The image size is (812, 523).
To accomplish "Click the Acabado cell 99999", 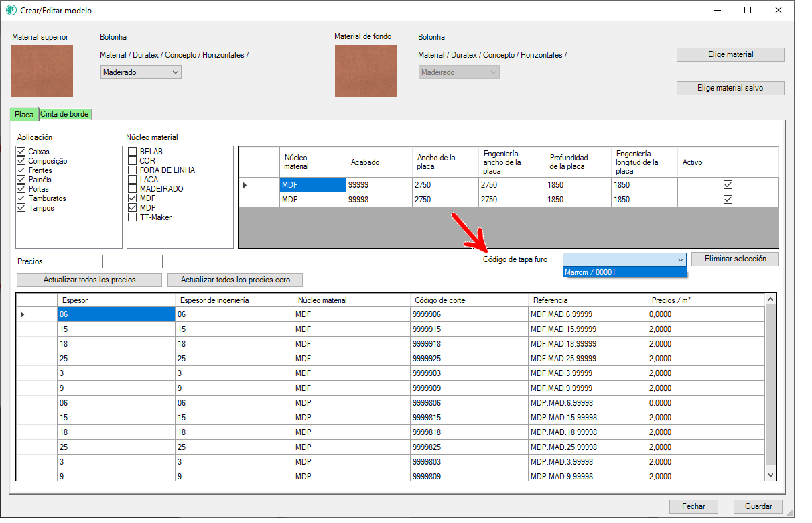I will coord(379,184).
